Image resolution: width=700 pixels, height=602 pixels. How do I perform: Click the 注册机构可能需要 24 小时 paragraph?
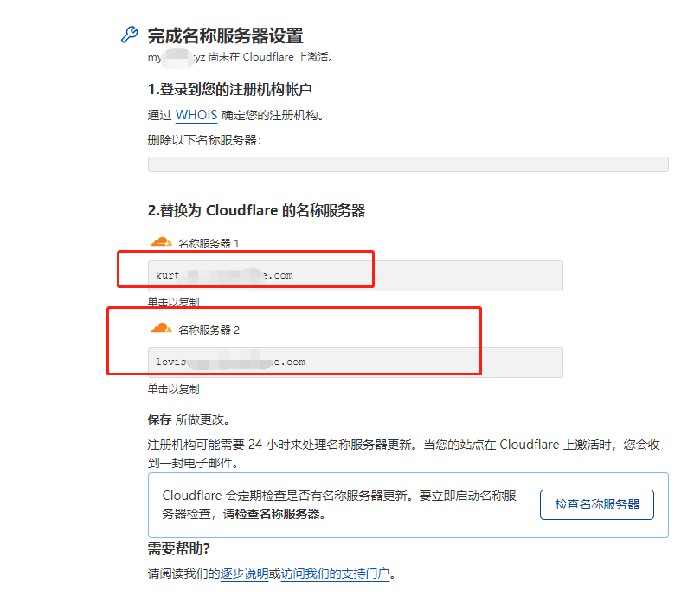403,453
